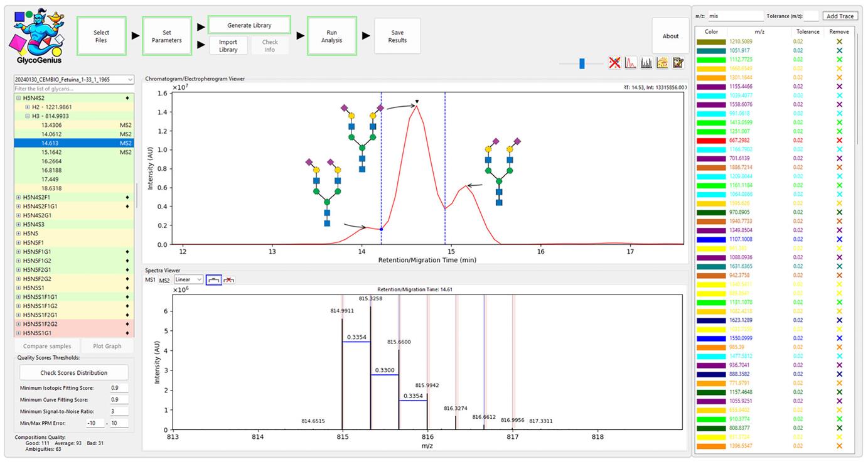The height and width of the screenshot is (464, 868).
Task: Remove the 1558.6076 trace
Action: tap(839, 104)
